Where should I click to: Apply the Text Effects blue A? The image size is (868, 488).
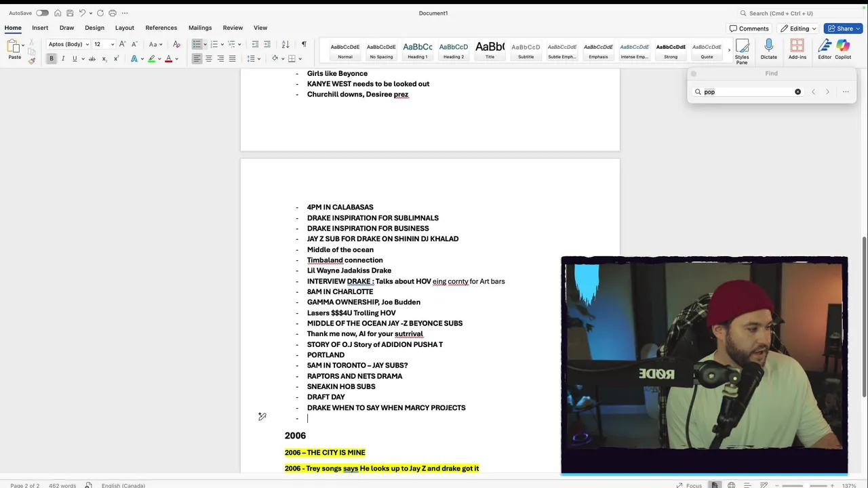134,59
